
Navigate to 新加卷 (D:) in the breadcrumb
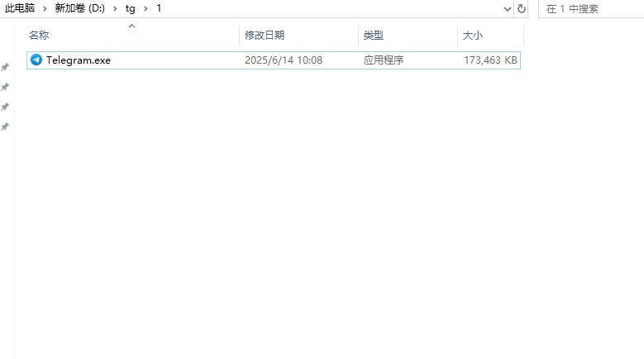pyautogui.click(x=79, y=8)
